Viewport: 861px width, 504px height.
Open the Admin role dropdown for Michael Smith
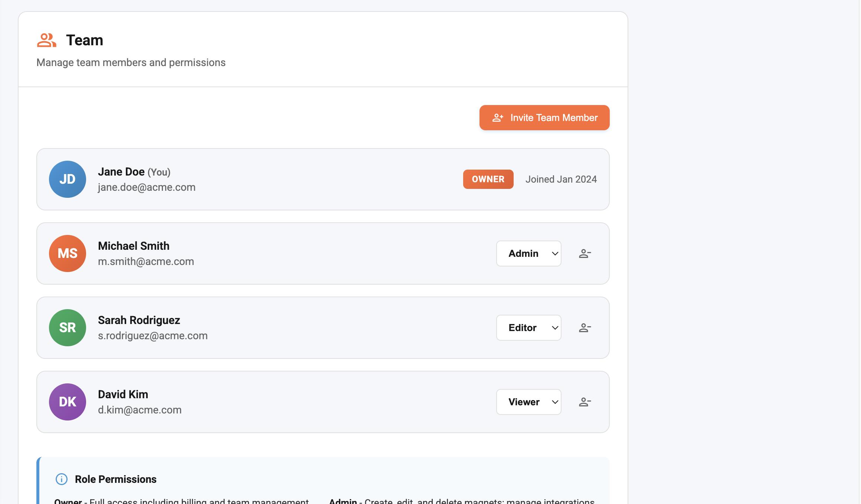click(x=528, y=253)
